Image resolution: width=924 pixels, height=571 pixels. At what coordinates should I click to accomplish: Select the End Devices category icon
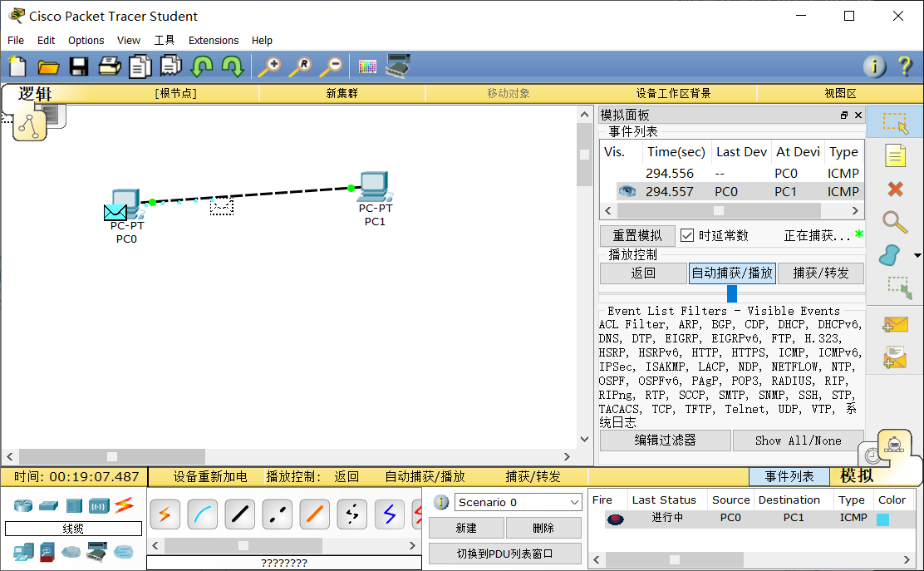(23, 552)
